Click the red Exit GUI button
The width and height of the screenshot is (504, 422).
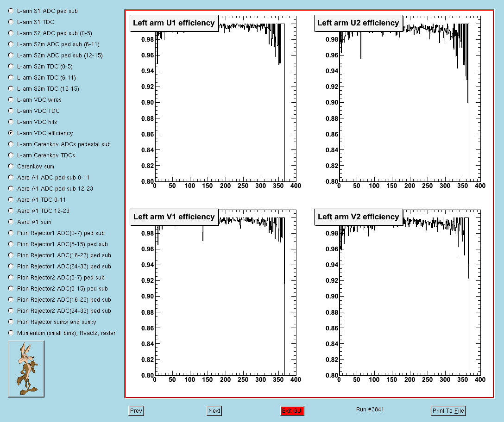[292, 411]
